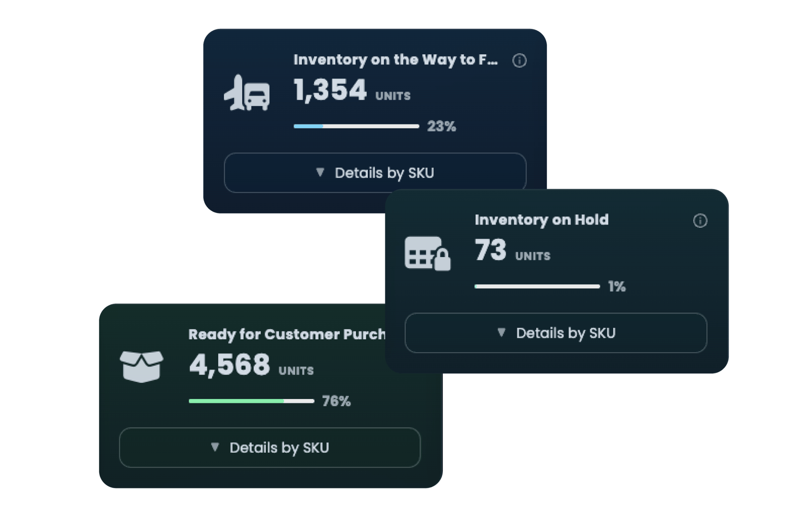Click the blue 23% progress bar
The height and width of the screenshot is (532, 811).
tap(308, 126)
